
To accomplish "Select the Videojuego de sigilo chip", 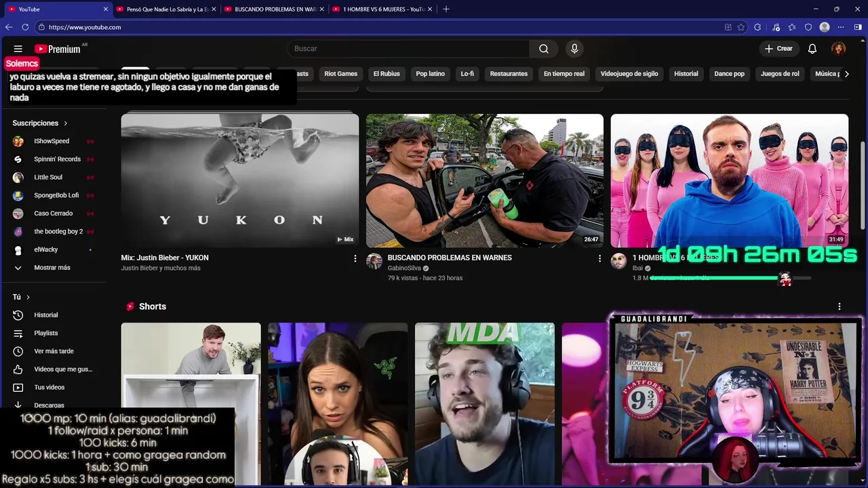I will click(x=629, y=74).
